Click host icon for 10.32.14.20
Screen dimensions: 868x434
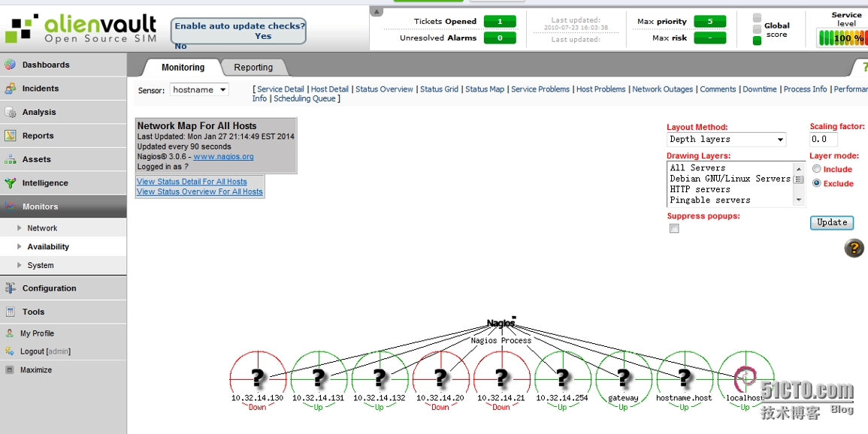(440, 378)
